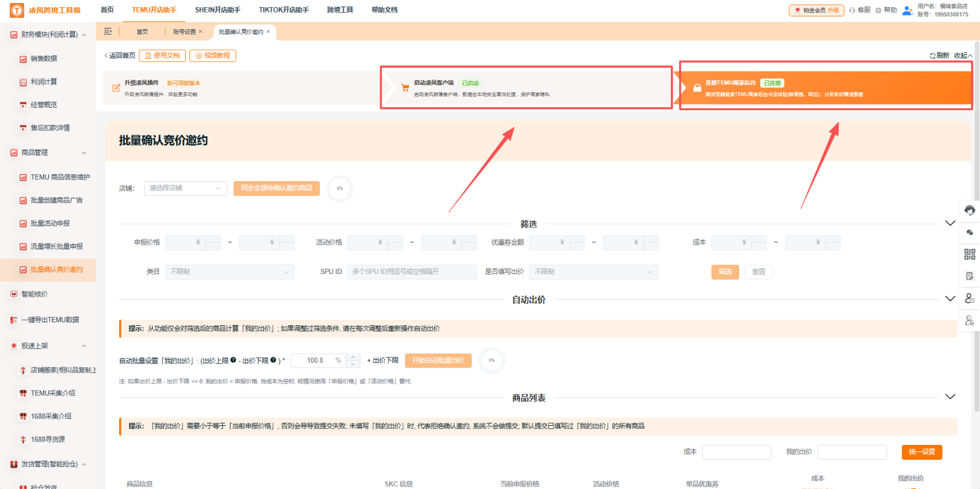Open TEMU 商品信息维护 in sidebar

point(60,177)
